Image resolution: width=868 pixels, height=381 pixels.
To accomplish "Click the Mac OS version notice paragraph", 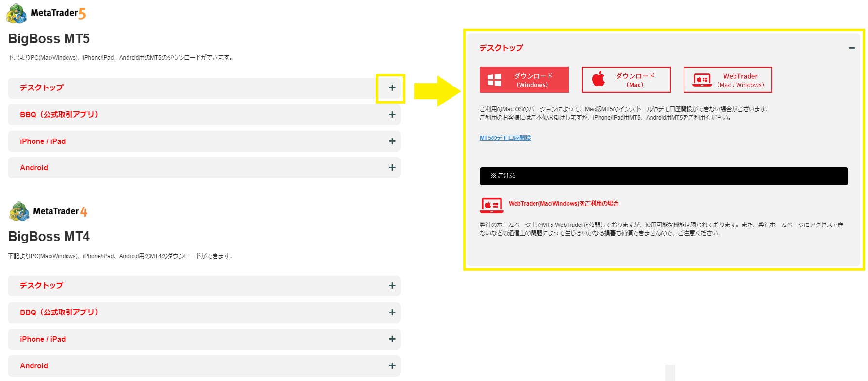I will [x=625, y=113].
